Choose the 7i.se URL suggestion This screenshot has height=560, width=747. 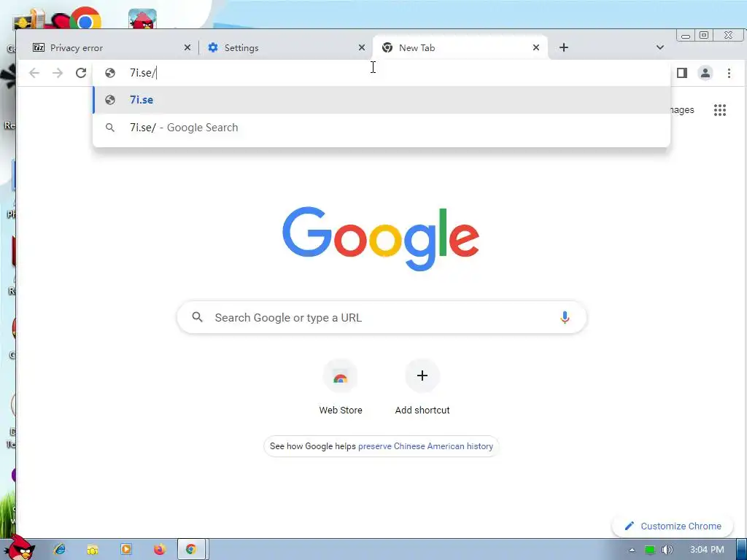click(x=382, y=100)
